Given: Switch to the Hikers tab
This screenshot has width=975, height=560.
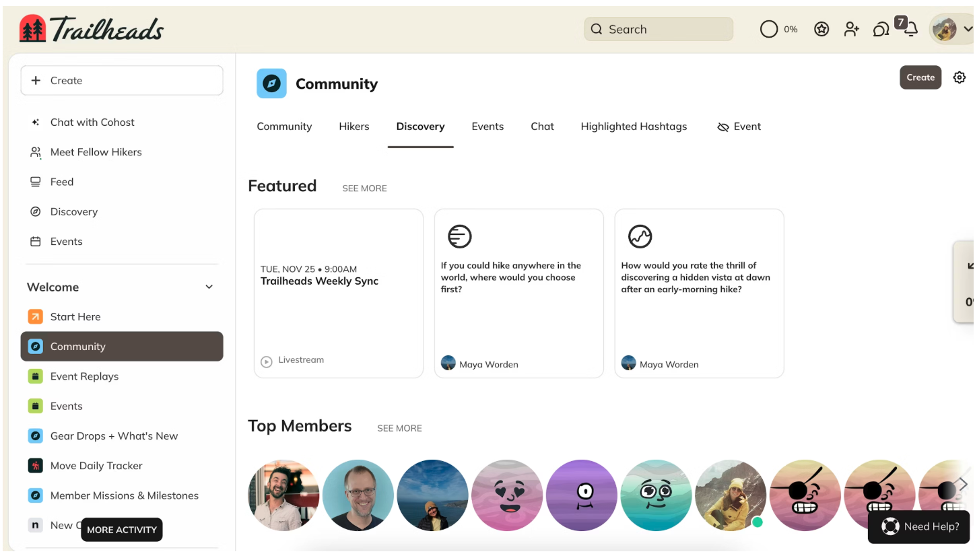Looking at the screenshot, I should coord(354,126).
